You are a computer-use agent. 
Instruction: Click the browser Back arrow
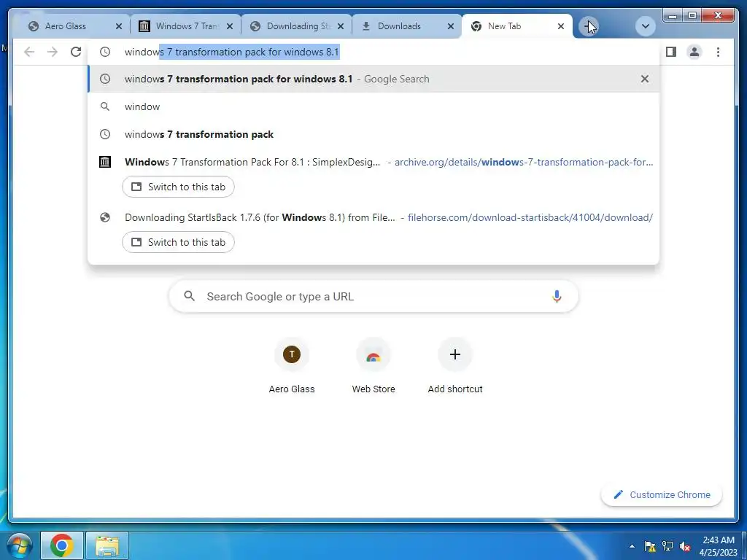point(29,52)
